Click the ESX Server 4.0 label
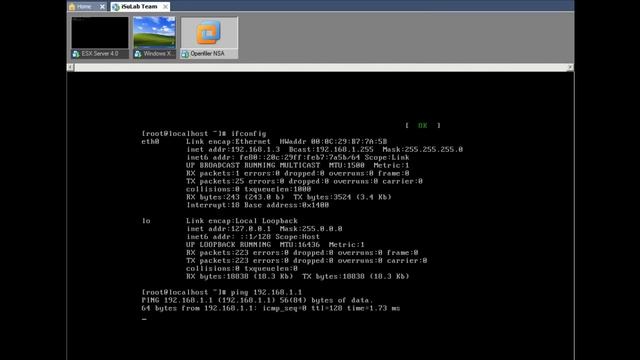The image size is (640, 360). click(100, 53)
